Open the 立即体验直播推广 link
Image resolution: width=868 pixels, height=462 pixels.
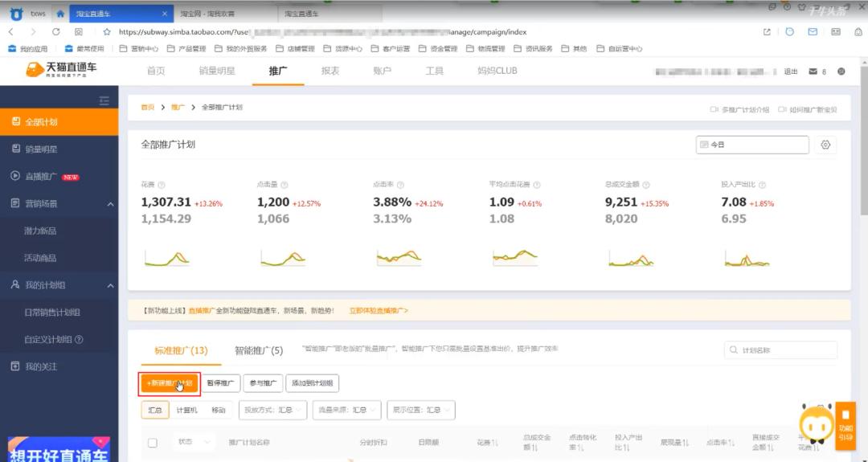coord(379,310)
